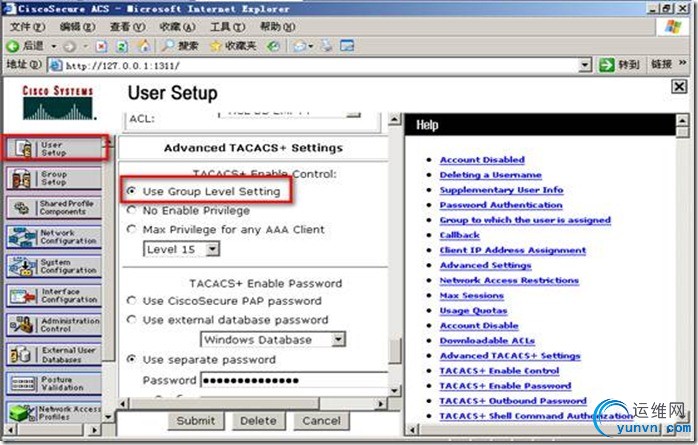
Task: Click the form pane scroll down arrow
Action: (x=394, y=391)
